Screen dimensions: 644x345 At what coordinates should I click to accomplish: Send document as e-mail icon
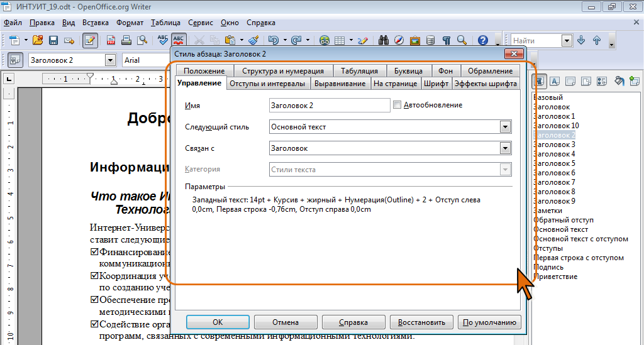pyautogui.click(x=69, y=40)
